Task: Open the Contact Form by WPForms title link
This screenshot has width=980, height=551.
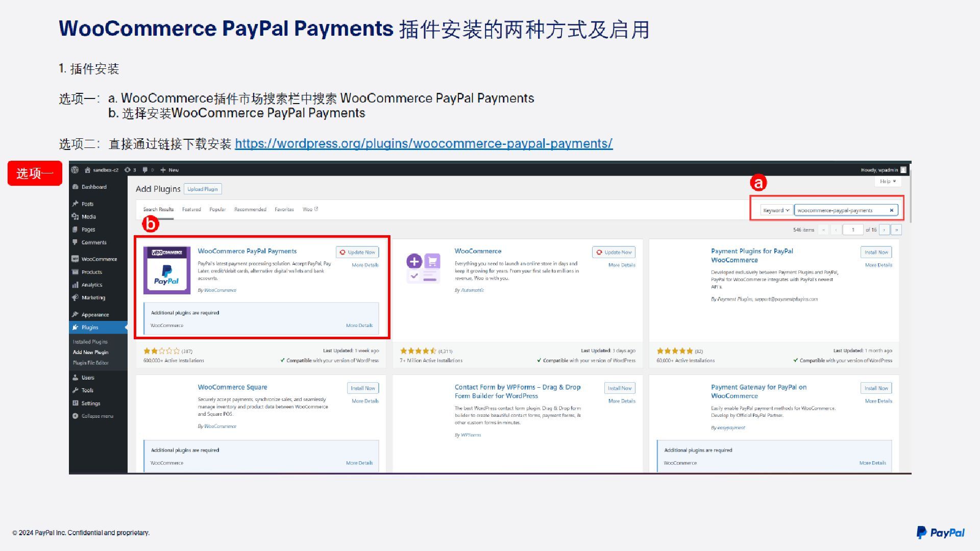Action: [x=518, y=391]
